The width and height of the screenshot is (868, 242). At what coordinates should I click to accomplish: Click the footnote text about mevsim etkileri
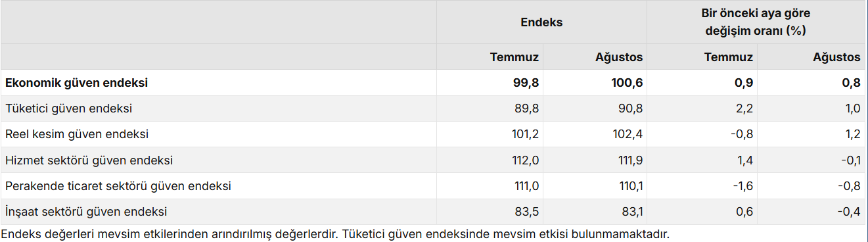pyautogui.click(x=335, y=233)
